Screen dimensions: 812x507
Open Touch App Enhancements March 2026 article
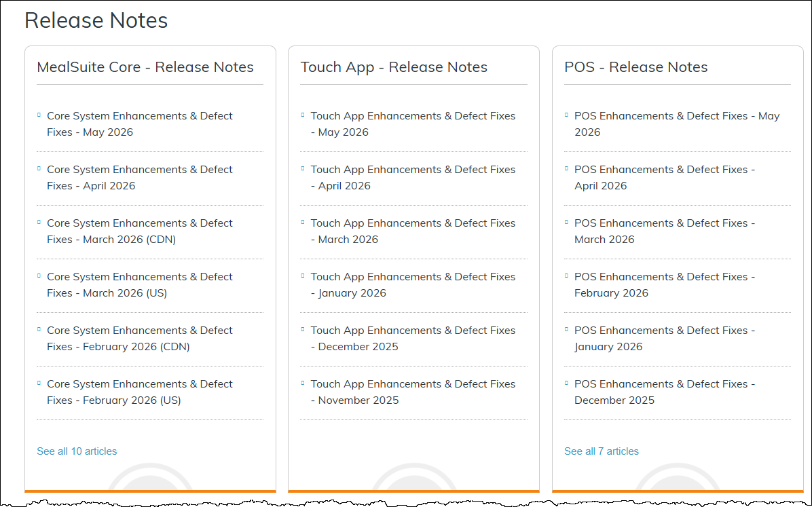coord(413,231)
